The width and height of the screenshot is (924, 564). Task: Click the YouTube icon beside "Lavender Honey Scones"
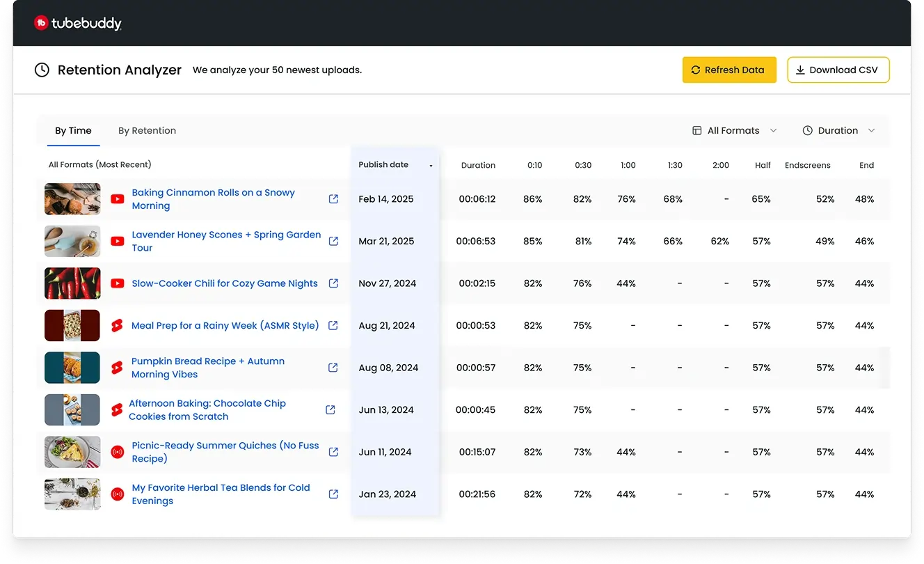coord(118,241)
